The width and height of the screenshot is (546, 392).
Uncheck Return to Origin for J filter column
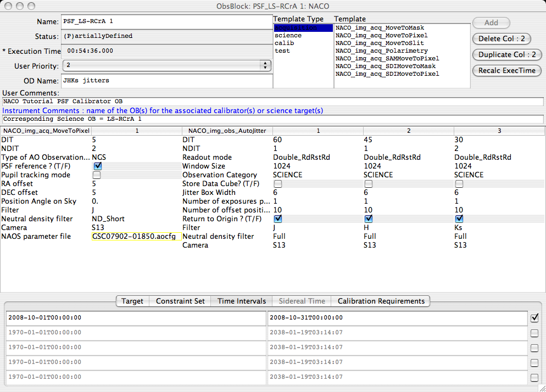coord(278,219)
